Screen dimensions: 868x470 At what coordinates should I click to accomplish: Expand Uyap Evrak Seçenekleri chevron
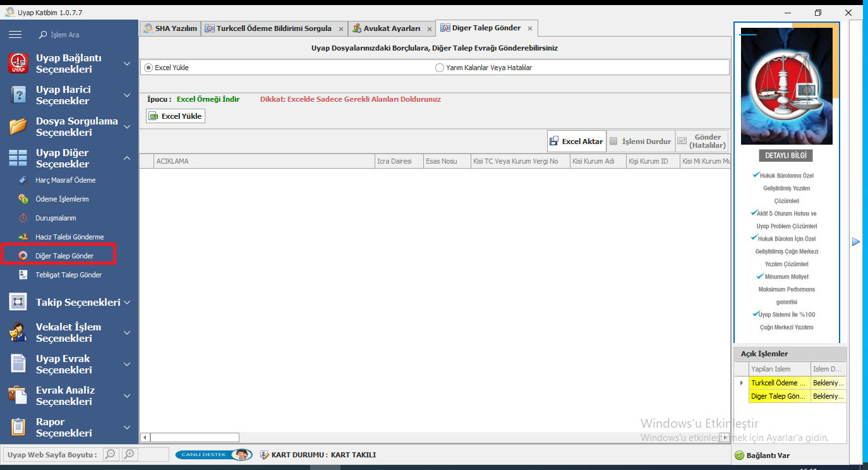pos(127,365)
